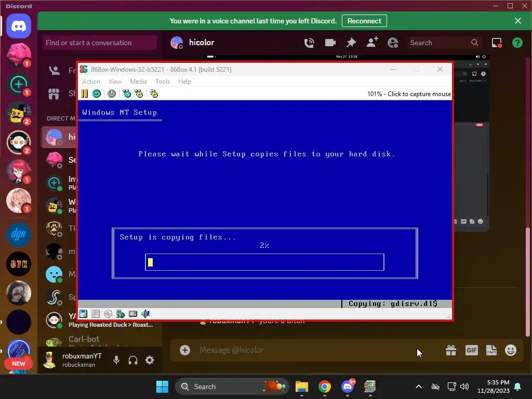Deafen audio with the headphones icon
The width and height of the screenshot is (532, 399).
click(133, 360)
